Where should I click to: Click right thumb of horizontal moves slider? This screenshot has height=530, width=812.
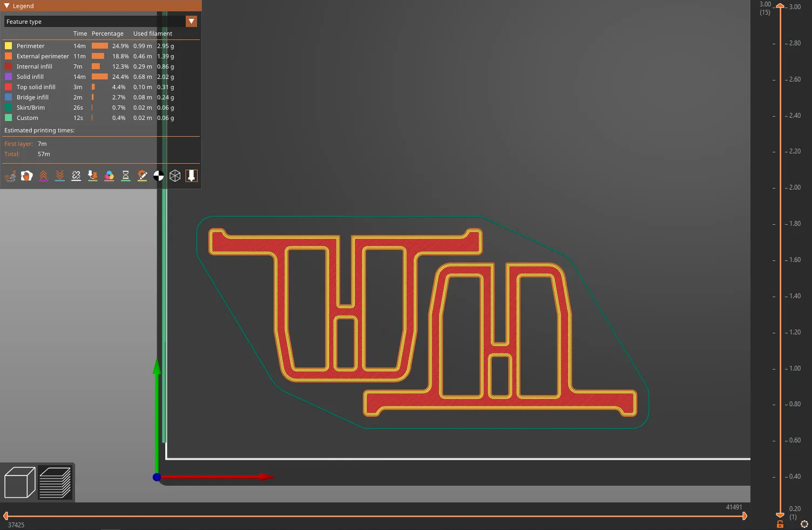(x=745, y=516)
